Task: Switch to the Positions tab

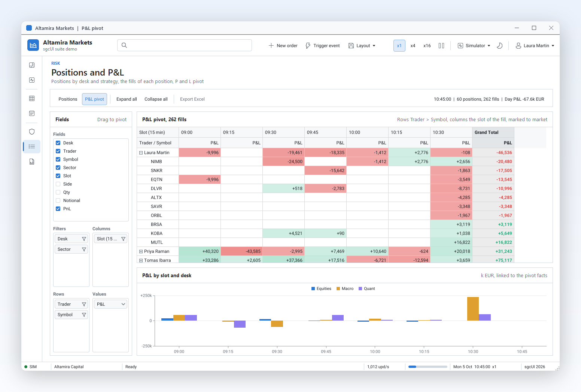Action: [x=68, y=99]
